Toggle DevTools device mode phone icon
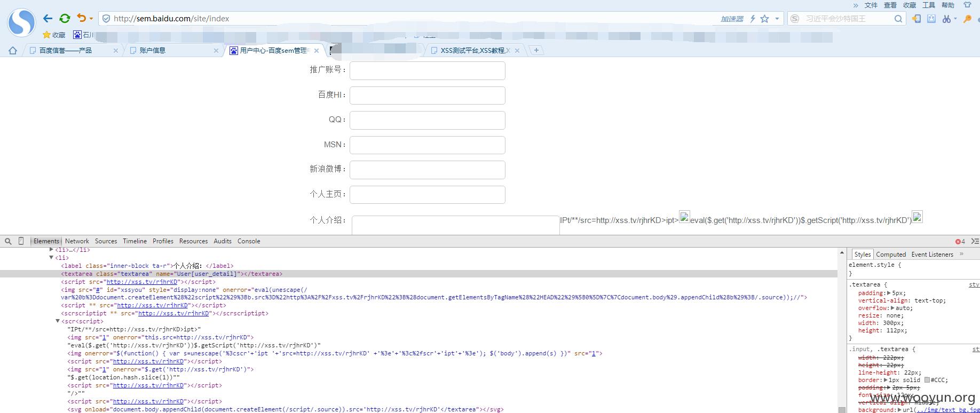This screenshot has width=980, height=413. point(21,241)
